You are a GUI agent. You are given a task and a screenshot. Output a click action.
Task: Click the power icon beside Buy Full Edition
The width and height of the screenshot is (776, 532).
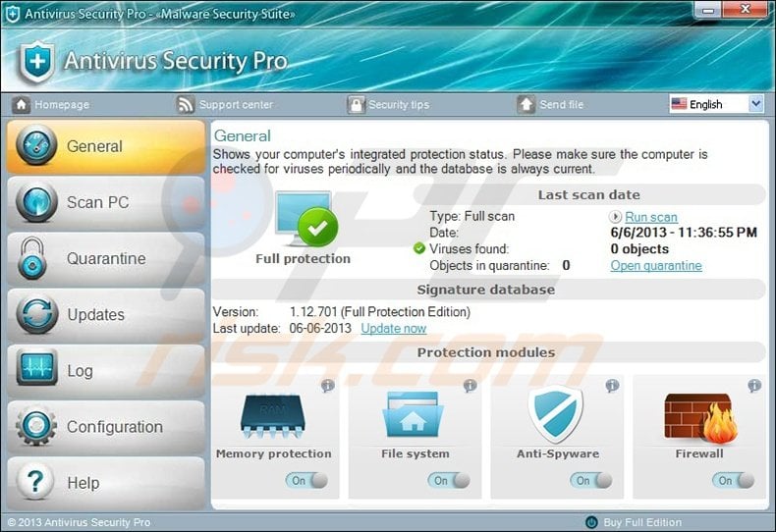click(591, 522)
